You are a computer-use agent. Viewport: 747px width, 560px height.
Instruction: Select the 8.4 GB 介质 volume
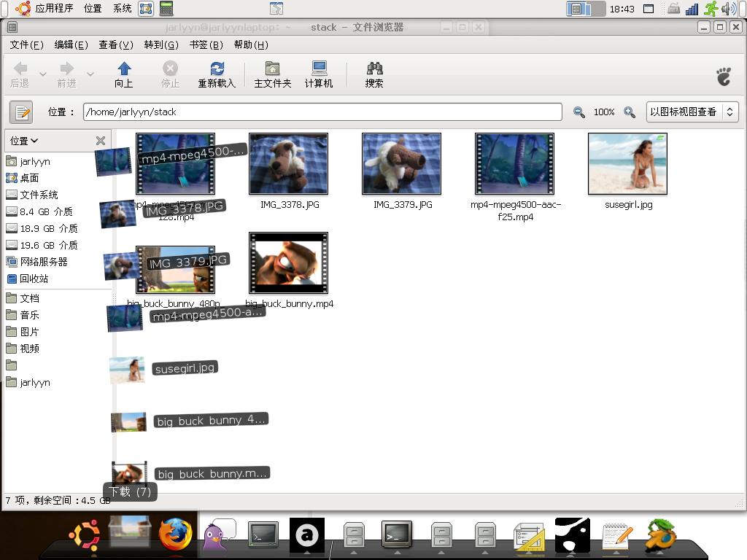click(39, 211)
